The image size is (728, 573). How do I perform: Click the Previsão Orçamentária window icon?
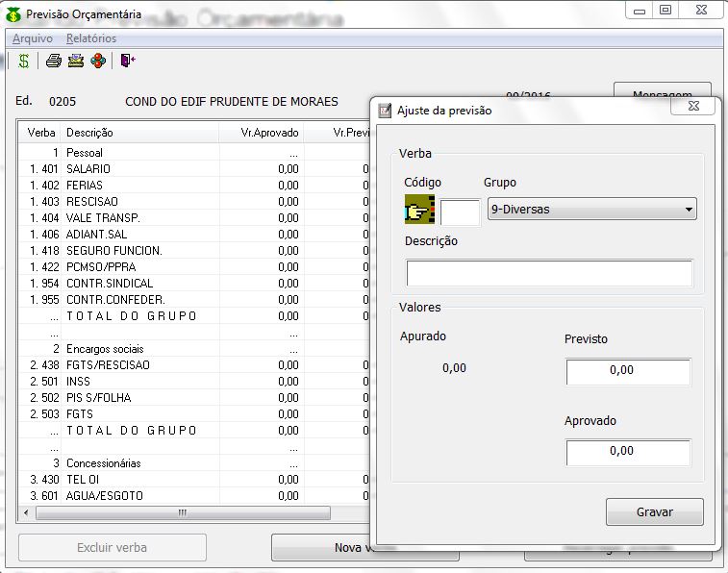coord(12,14)
